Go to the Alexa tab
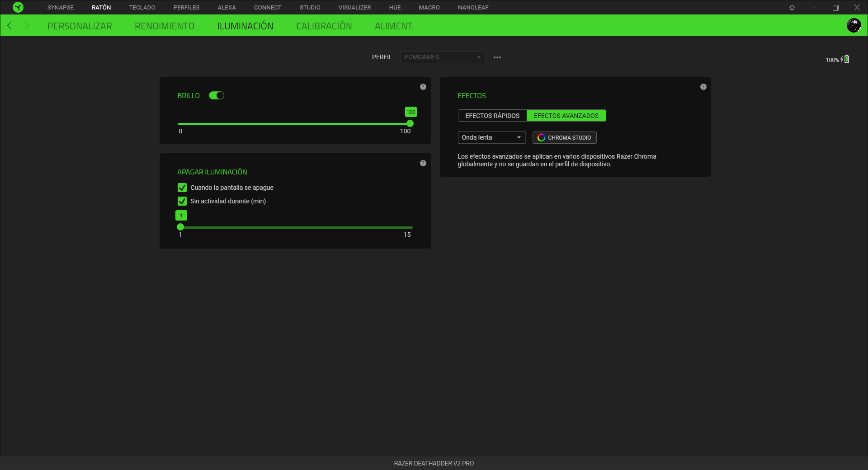 pos(226,8)
